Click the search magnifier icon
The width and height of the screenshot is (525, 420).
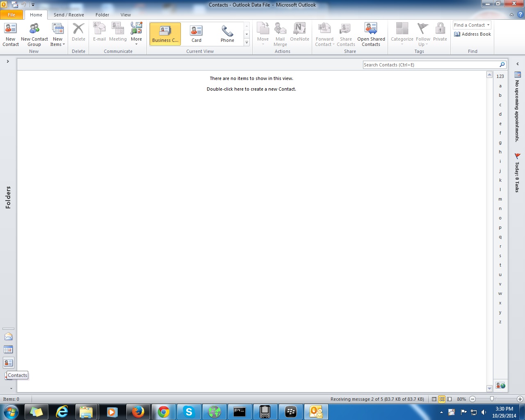[x=502, y=65]
